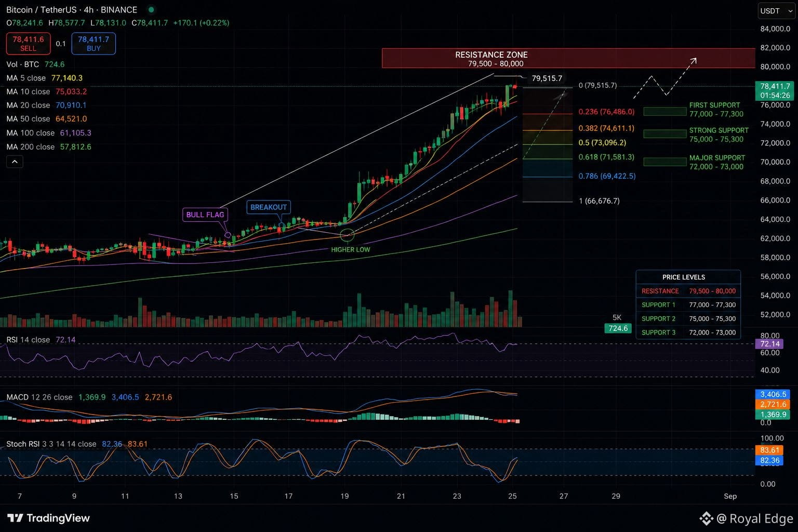Click the white 79,515.7 high price tag
The height and width of the screenshot is (532, 798).
point(547,78)
